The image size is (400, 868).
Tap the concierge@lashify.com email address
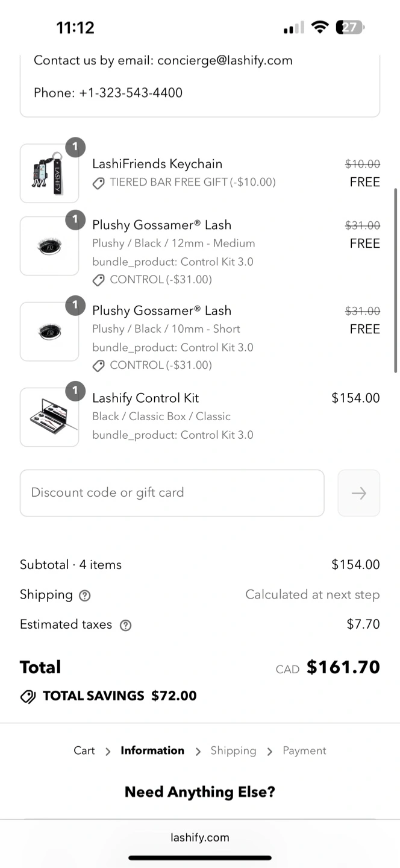[x=225, y=60]
